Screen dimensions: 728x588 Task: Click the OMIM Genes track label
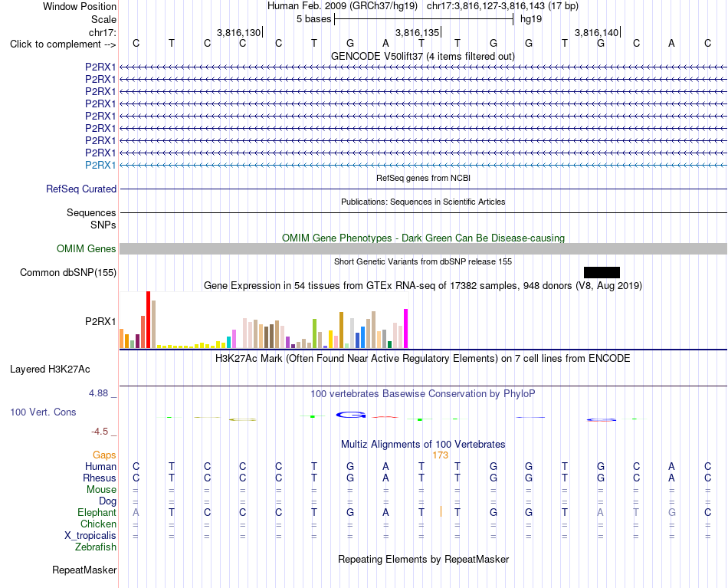(x=86, y=249)
